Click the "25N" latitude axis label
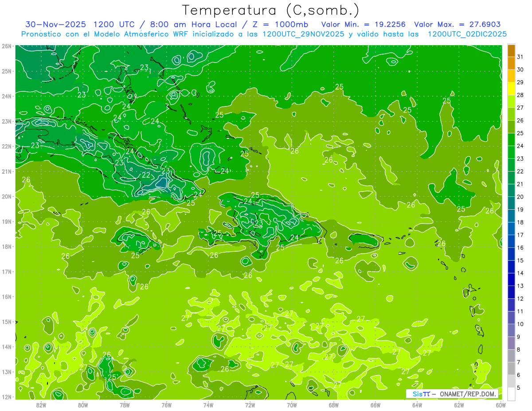The width and height of the screenshot is (532, 411). pyautogui.click(x=6, y=71)
